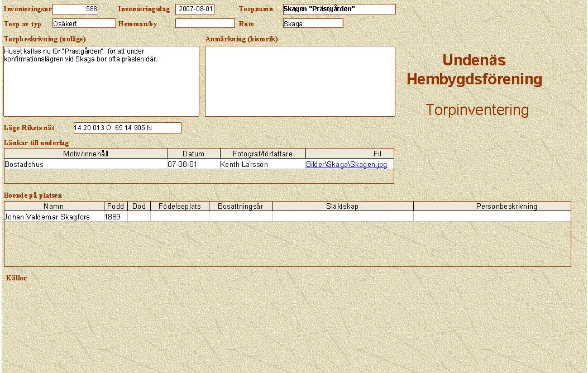Click the empty Anmärkning (historik) text box
Image resolution: width=588 pixels, height=373 pixels.
[x=300, y=81]
